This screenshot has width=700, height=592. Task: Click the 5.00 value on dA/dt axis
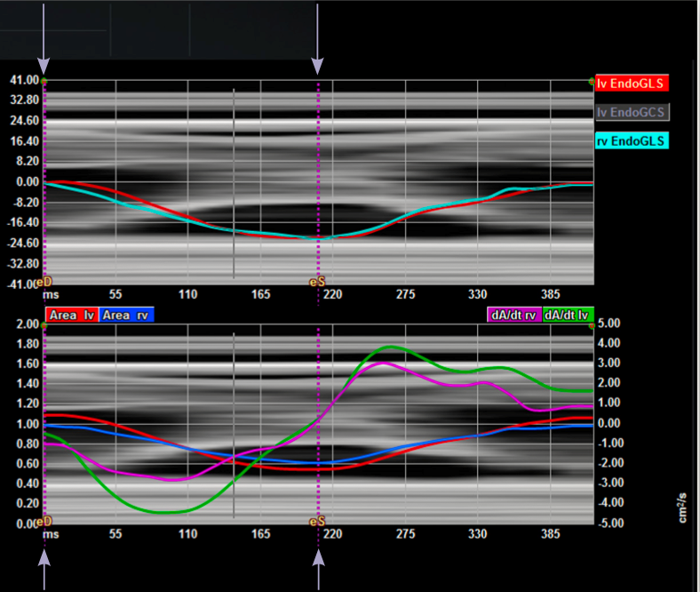[609, 323]
